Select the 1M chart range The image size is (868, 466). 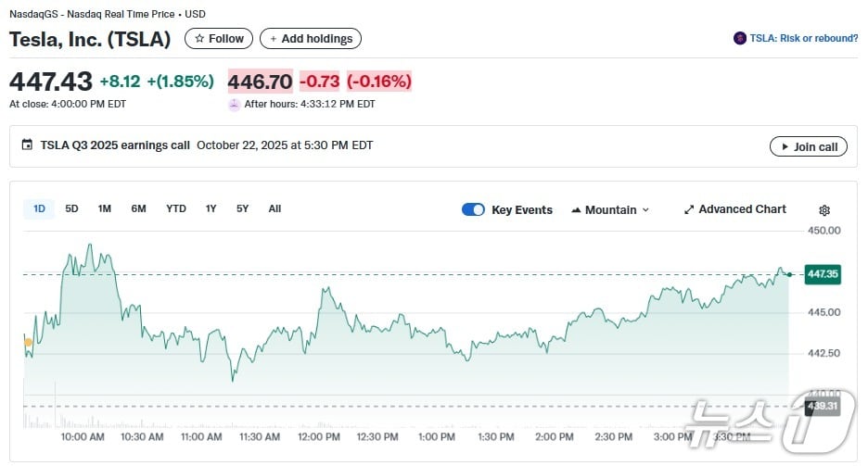coord(105,208)
